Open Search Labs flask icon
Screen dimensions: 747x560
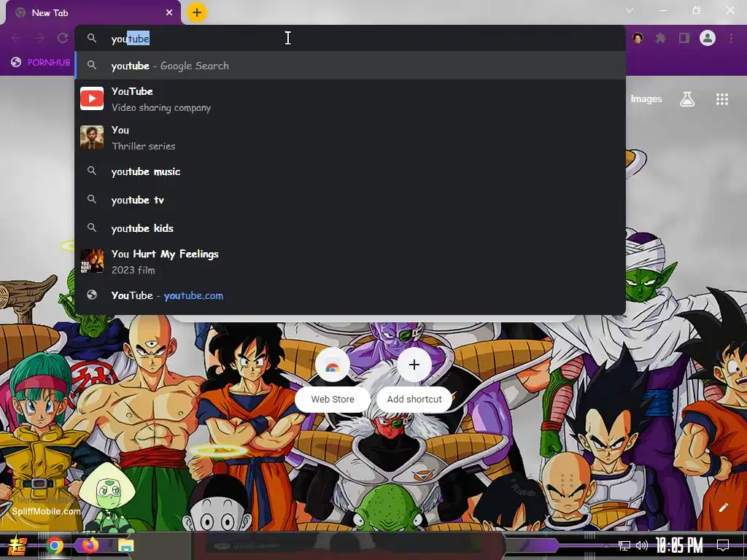(687, 99)
